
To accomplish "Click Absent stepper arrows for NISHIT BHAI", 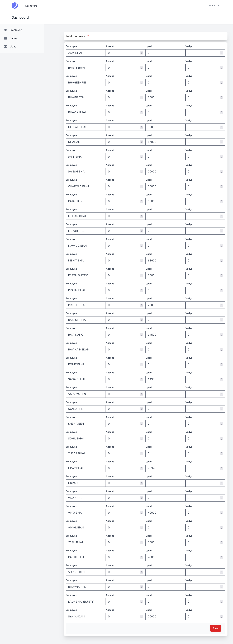I will [142, 260].
